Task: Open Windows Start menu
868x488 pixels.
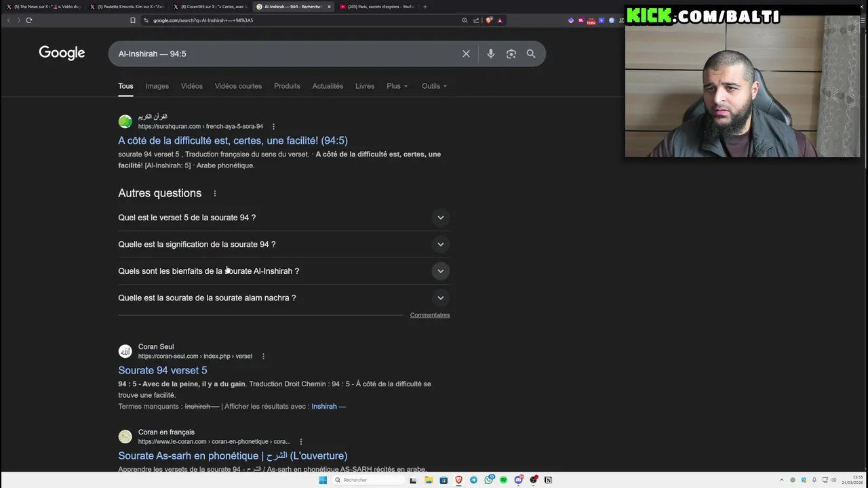Action: (323, 480)
